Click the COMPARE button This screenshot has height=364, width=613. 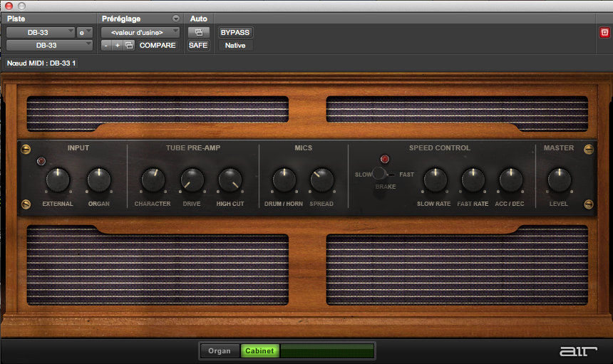coord(158,46)
